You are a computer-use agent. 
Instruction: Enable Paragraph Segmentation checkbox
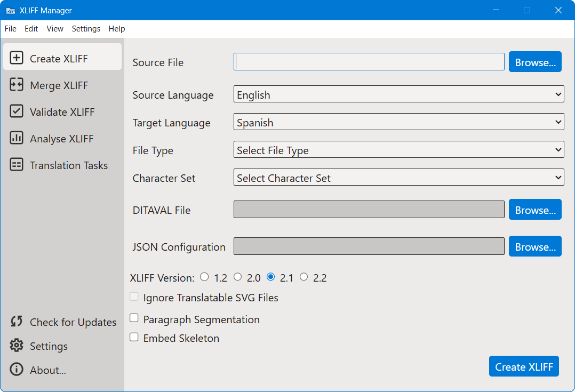click(134, 318)
